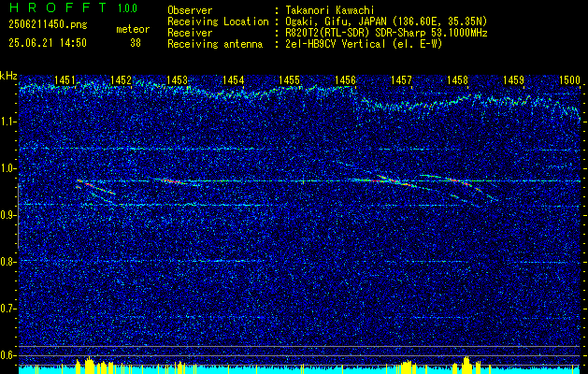Click the echo trace near 1458
Viewport: 588px width, 374px height.
tap(459, 182)
